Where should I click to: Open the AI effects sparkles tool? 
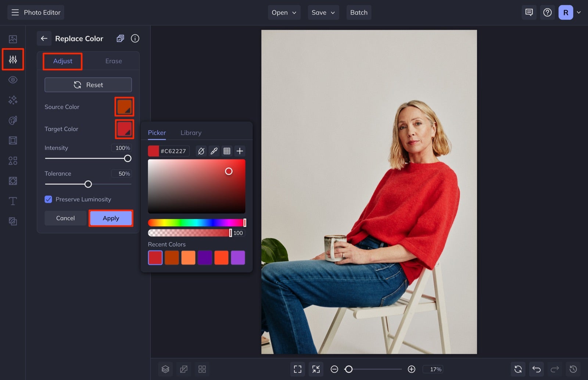click(x=13, y=100)
